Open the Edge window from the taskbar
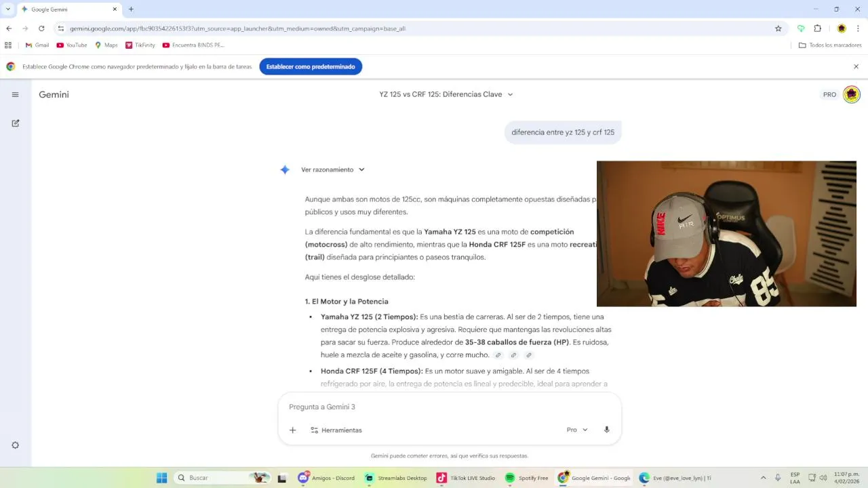Viewport: 868px width, 488px height. pyautogui.click(x=675, y=478)
